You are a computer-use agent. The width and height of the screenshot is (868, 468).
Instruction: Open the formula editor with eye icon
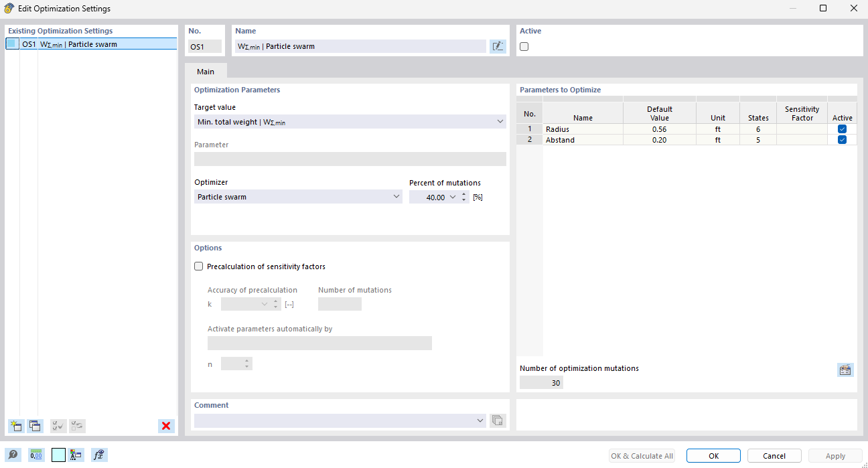point(98,455)
